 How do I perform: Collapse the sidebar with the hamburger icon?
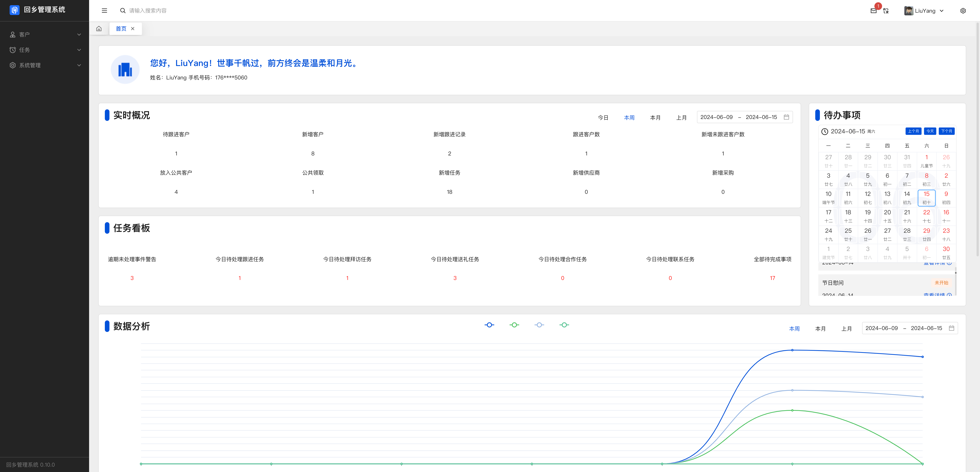pyautogui.click(x=104, y=11)
